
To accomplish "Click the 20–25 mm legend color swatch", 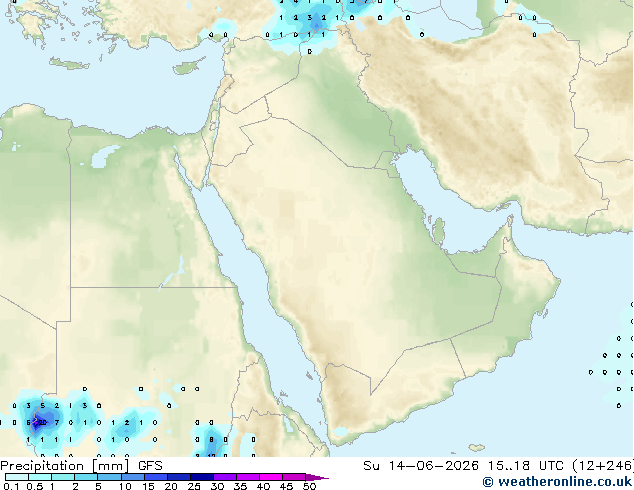I will click(x=179, y=477).
